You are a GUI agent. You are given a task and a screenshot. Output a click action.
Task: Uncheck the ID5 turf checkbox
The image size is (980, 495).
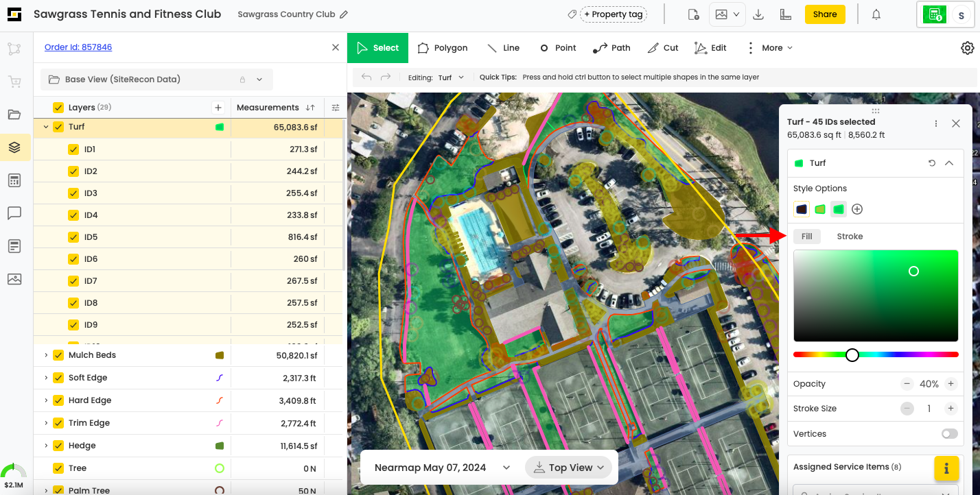pyautogui.click(x=73, y=237)
